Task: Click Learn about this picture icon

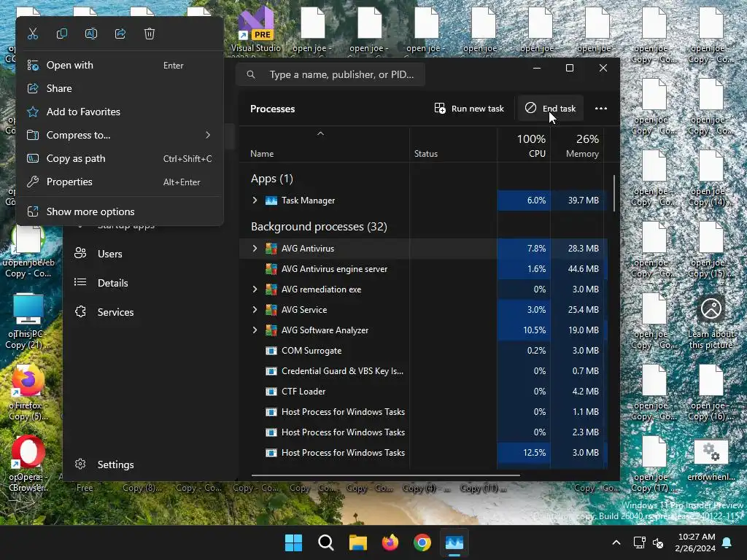Action: [x=711, y=323]
